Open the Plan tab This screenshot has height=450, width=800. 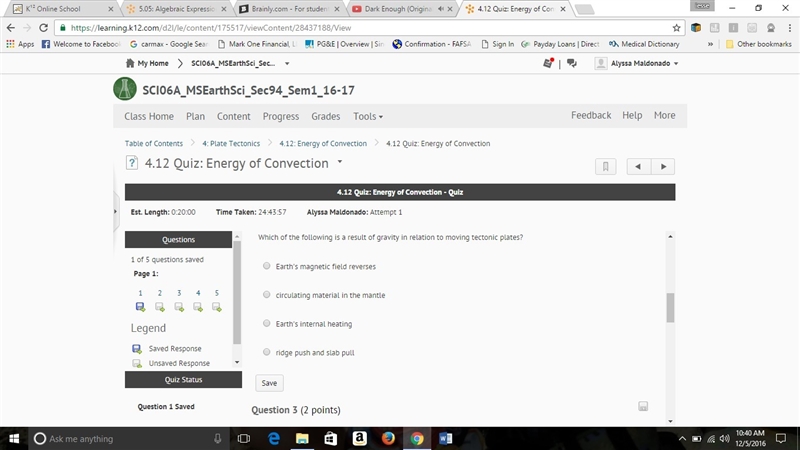pos(195,116)
